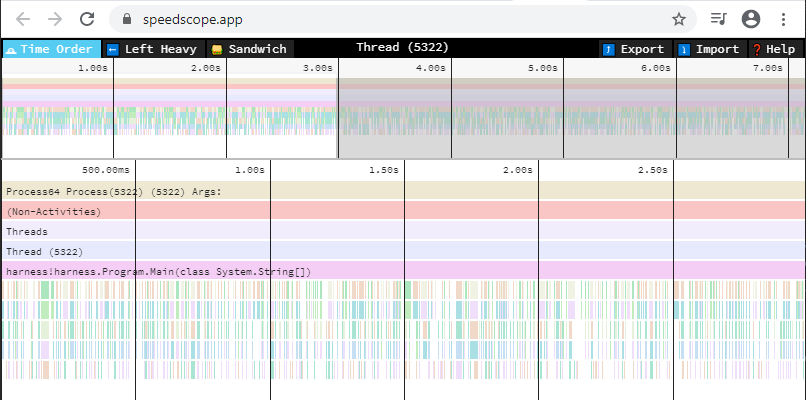Open the Help link
The image size is (806, 400).
[x=774, y=49]
